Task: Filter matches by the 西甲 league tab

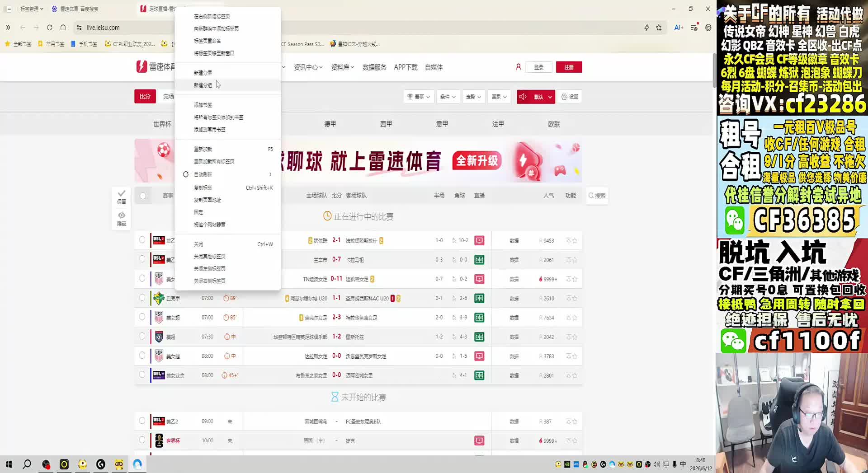Action: point(386,124)
